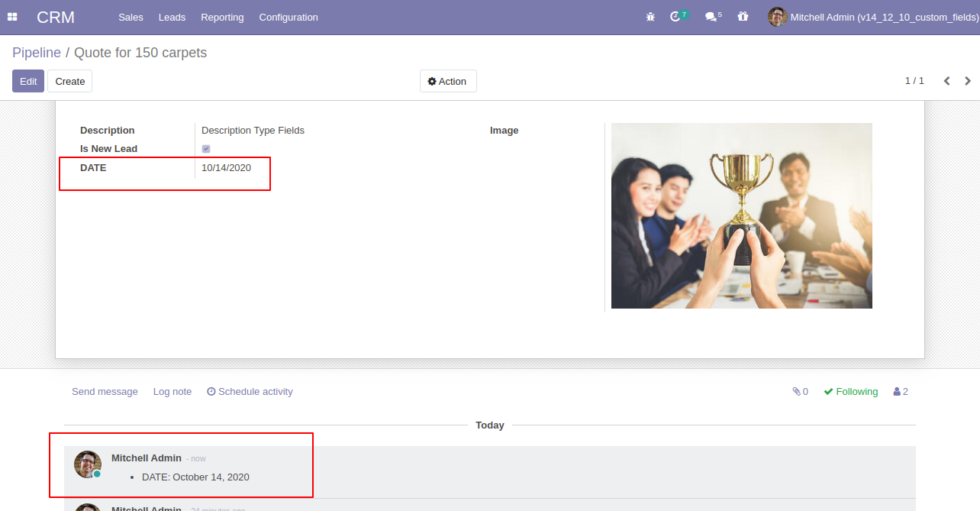
Task: Click Mitchell Admin name in the message
Action: (147, 458)
